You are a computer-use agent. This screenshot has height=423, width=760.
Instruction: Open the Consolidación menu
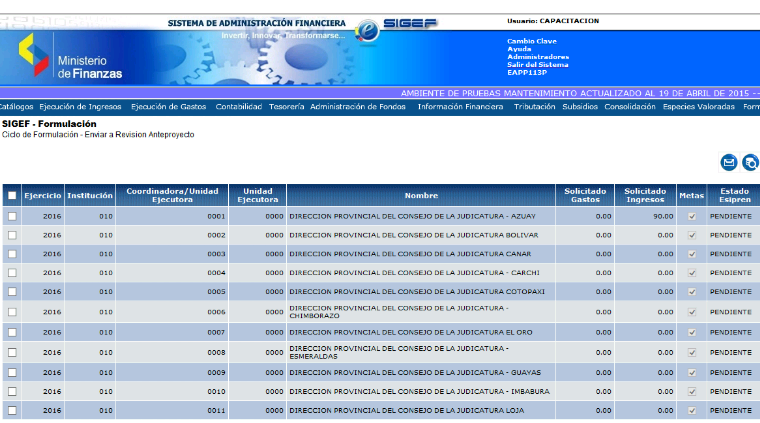(630, 107)
